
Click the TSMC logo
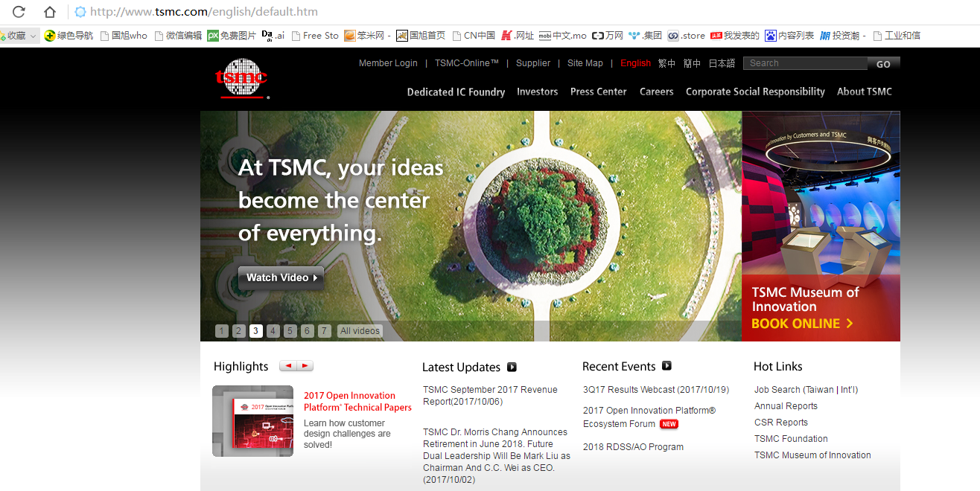[x=241, y=78]
